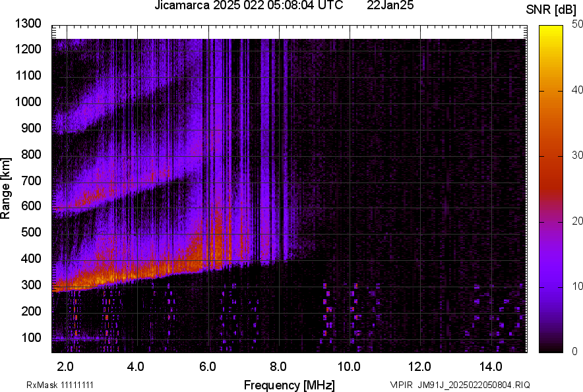The height and width of the screenshot is (392, 583).
Task: Click the 1300 range tick label
Action: [27, 24]
